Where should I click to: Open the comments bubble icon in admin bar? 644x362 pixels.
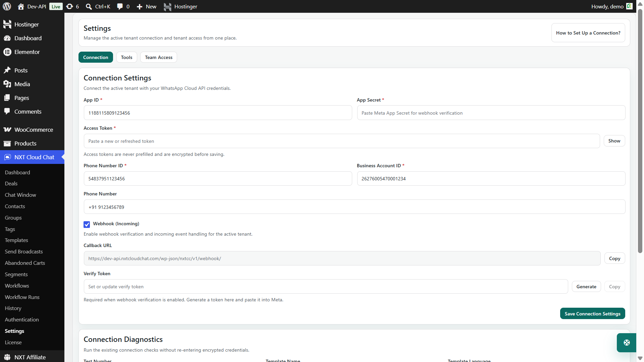click(120, 6)
